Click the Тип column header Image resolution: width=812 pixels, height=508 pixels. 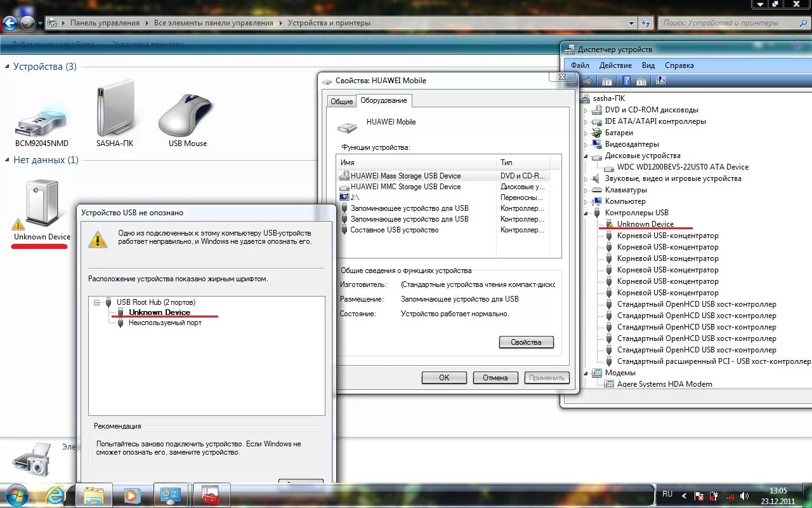click(x=523, y=163)
